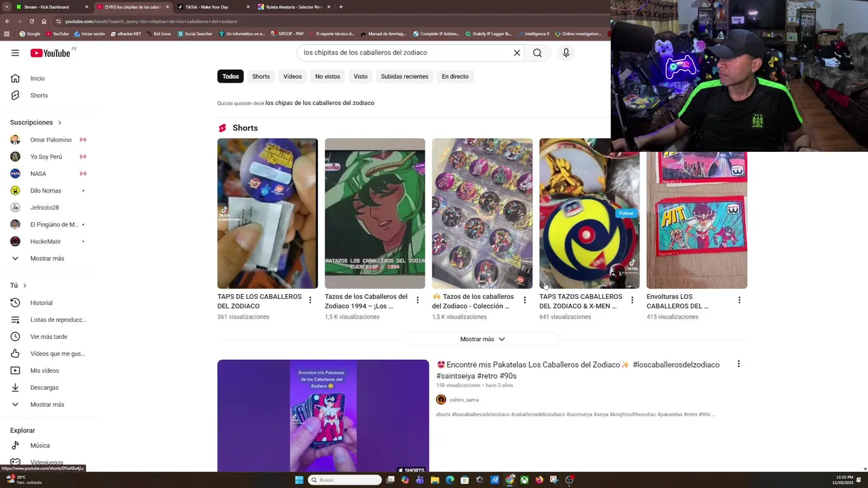Open the YouTube hamburger guide menu
The height and width of the screenshot is (488, 868).
click(x=15, y=53)
